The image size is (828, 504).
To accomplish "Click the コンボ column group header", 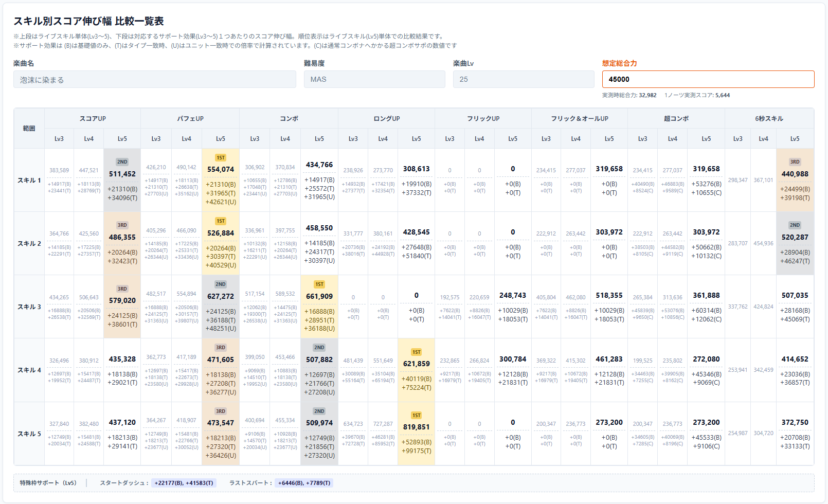I will coord(289,118).
